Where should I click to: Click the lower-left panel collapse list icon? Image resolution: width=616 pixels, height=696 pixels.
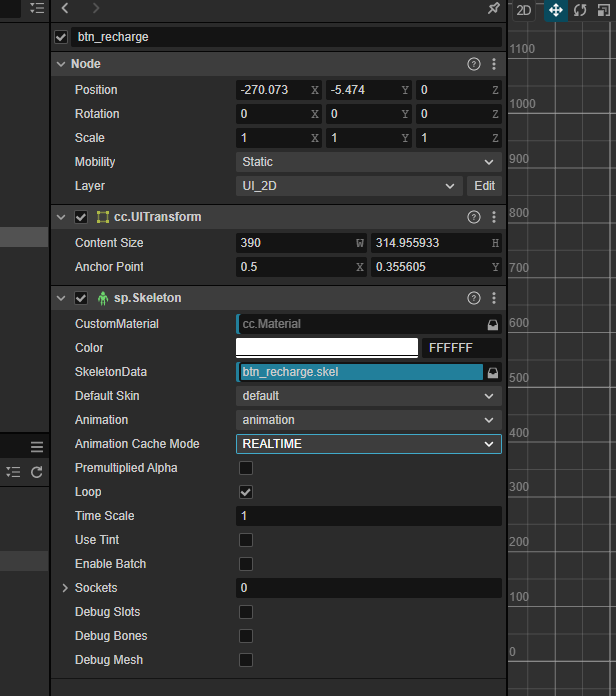[x=13, y=472]
